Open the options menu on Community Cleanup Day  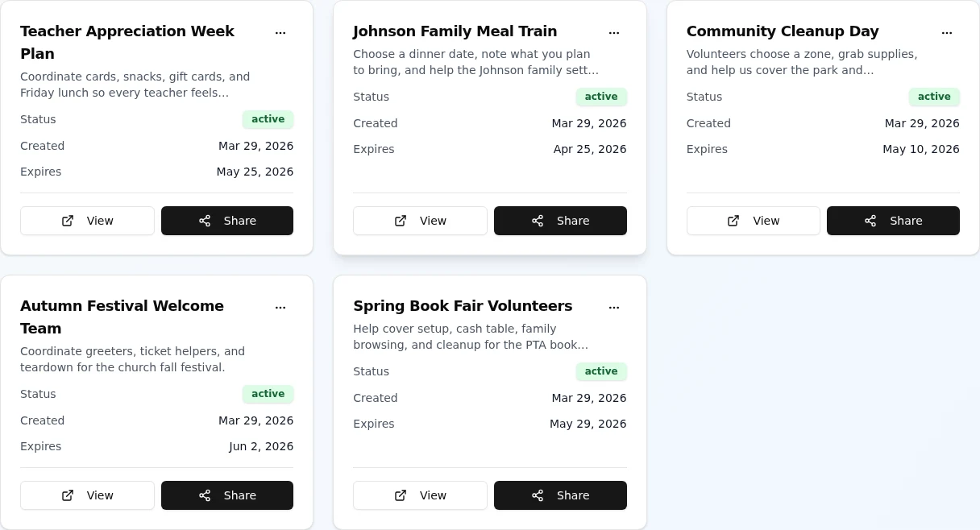pyautogui.click(x=947, y=32)
